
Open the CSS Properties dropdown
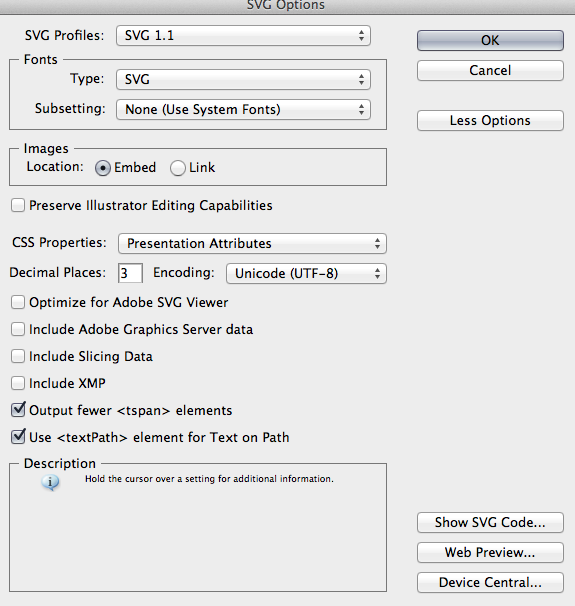coord(252,243)
